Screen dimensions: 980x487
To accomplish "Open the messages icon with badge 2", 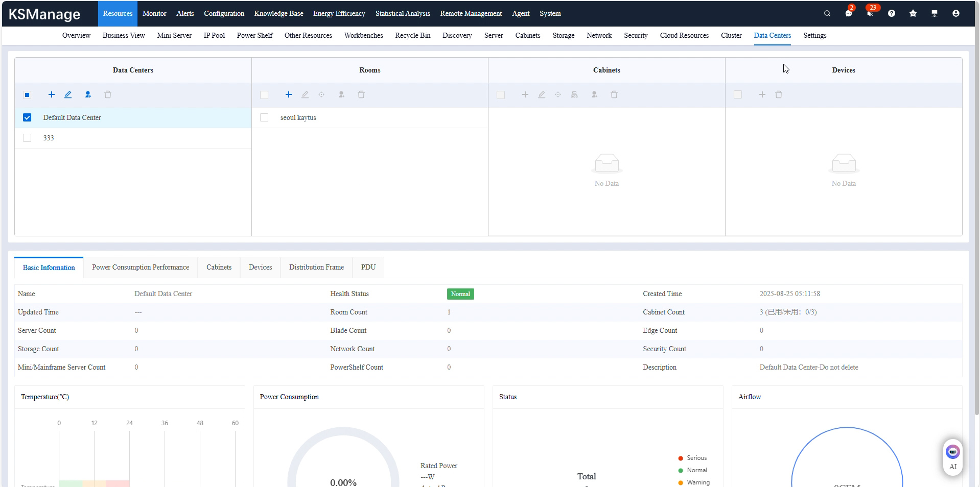I will tap(848, 14).
